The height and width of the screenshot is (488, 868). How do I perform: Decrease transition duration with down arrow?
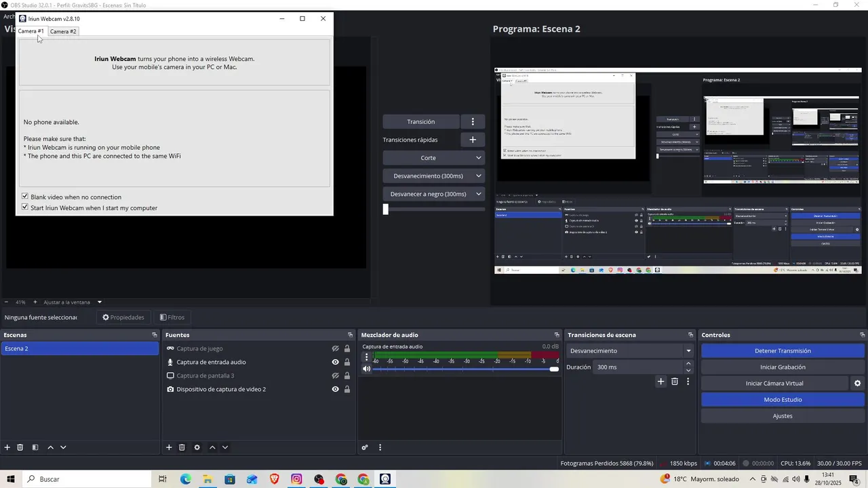[x=688, y=371]
